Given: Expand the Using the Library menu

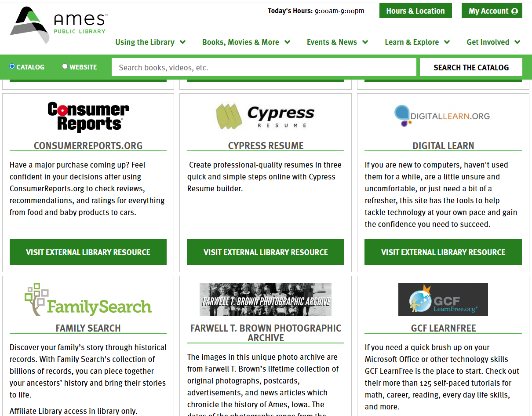Looking at the screenshot, I should 150,42.
